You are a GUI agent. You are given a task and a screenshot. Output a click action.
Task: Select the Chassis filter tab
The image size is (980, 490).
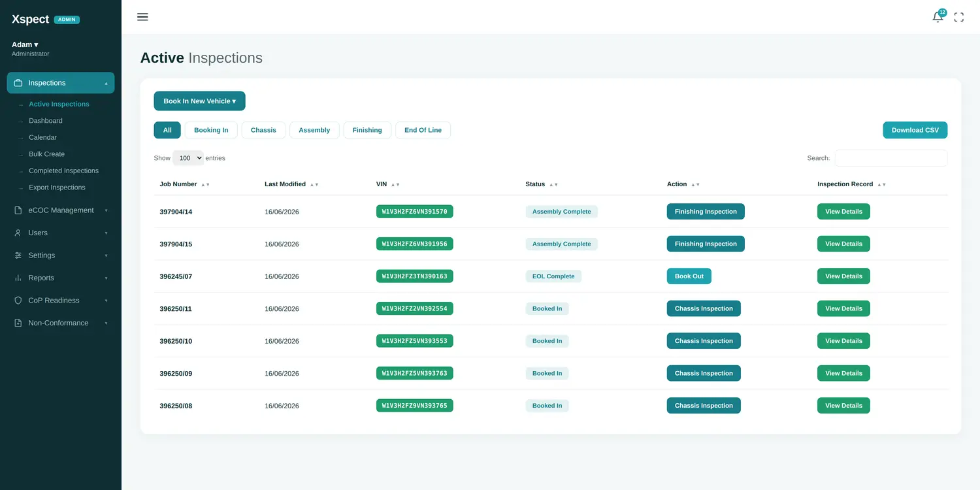pyautogui.click(x=263, y=130)
